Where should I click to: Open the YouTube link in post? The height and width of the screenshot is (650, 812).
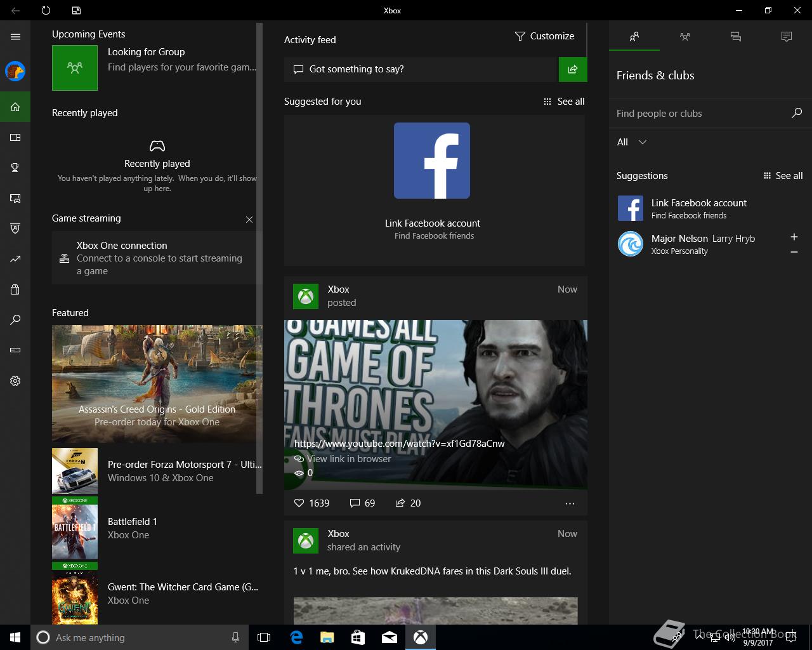(x=400, y=444)
